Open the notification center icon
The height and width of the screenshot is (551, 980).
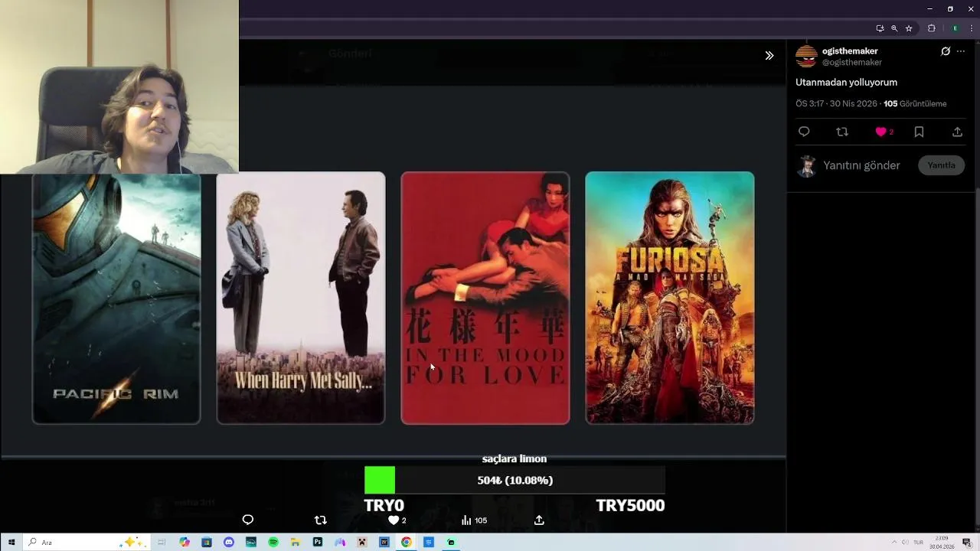967,543
